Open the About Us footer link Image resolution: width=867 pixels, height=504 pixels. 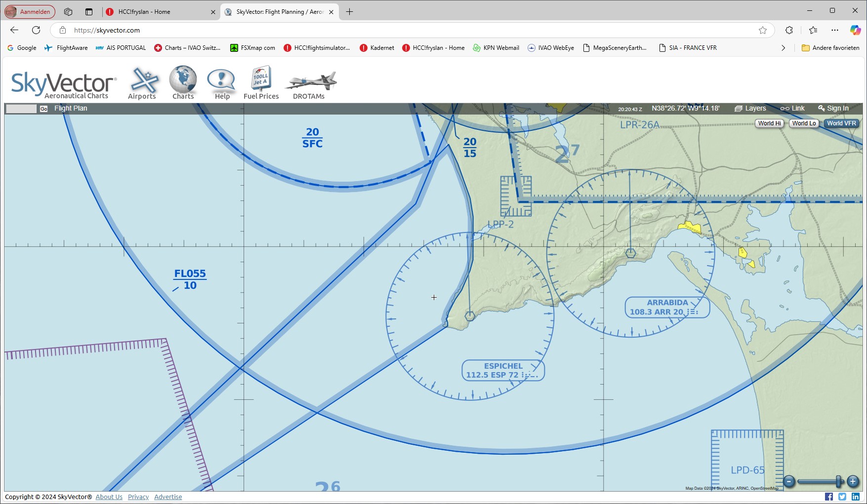click(x=109, y=497)
